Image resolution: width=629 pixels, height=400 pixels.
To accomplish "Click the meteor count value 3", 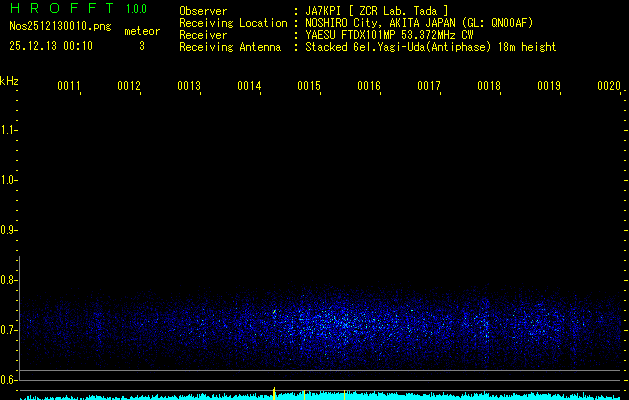I will pyautogui.click(x=141, y=46).
